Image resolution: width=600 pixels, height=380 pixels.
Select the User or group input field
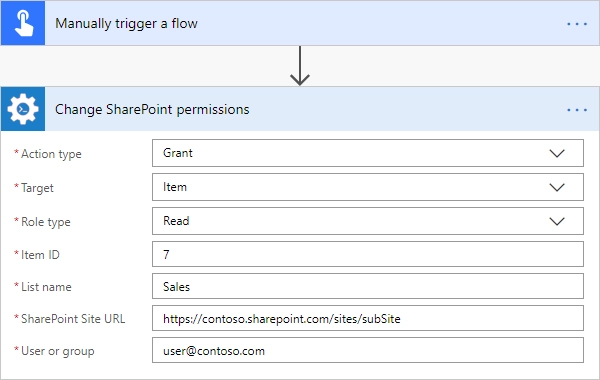pos(368,350)
